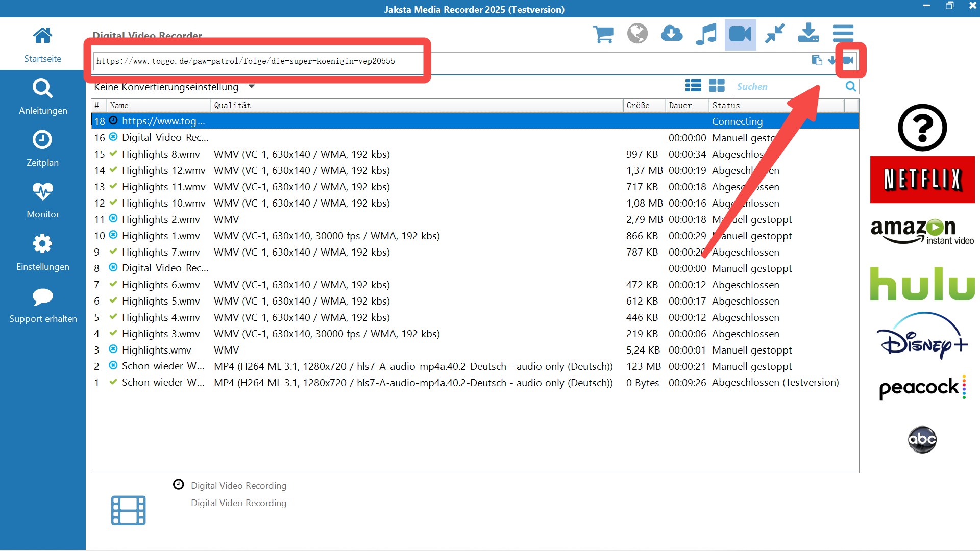The height and width of the screenshot is (551, 980).
Task: Select row 16 Digital Video Rec...
Action: tap(475, 138)
